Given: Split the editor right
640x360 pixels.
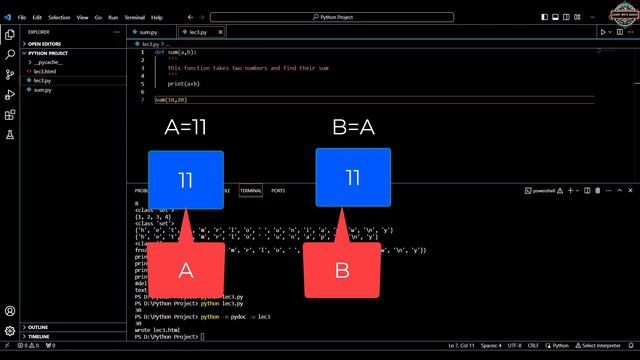Looking at the screenshot, I should click(x=620, y=32).
